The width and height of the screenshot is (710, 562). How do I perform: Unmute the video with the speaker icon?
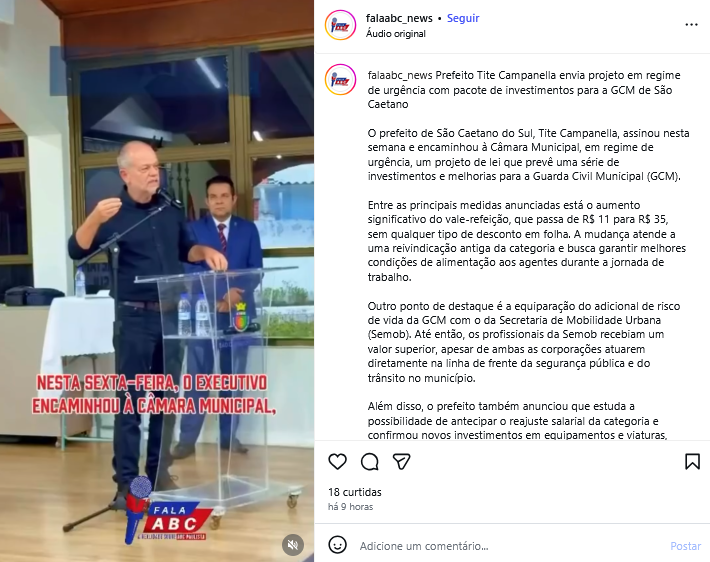(x=293, y=544)
